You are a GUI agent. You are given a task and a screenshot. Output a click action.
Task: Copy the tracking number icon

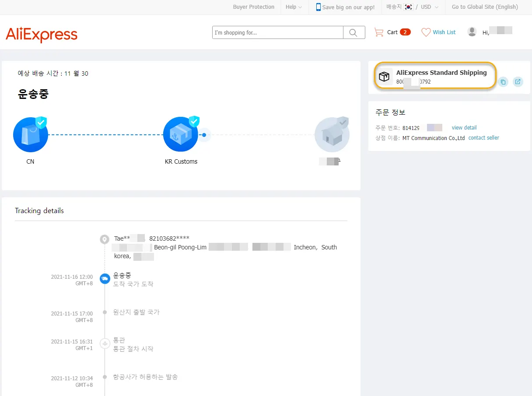tap(503, 82)
